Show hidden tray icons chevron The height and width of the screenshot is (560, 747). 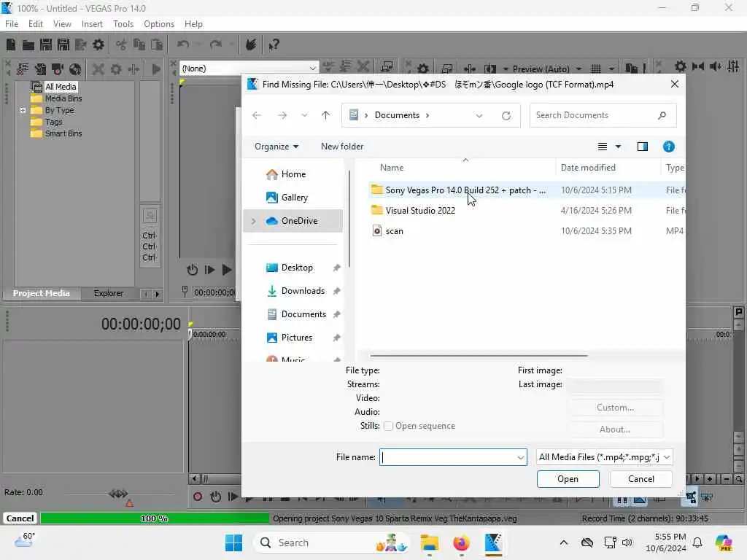pyautogui.click(x=564, y=542)
